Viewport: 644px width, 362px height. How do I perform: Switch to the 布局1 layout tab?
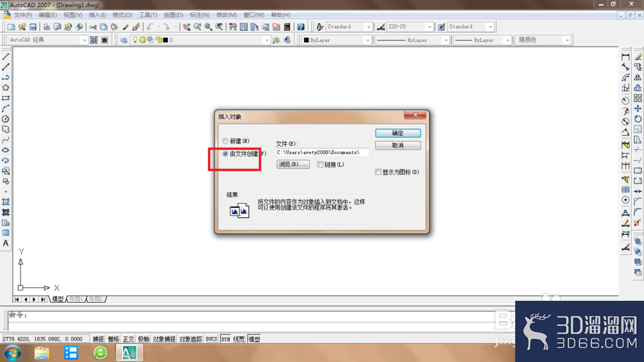tap(76, 299)
